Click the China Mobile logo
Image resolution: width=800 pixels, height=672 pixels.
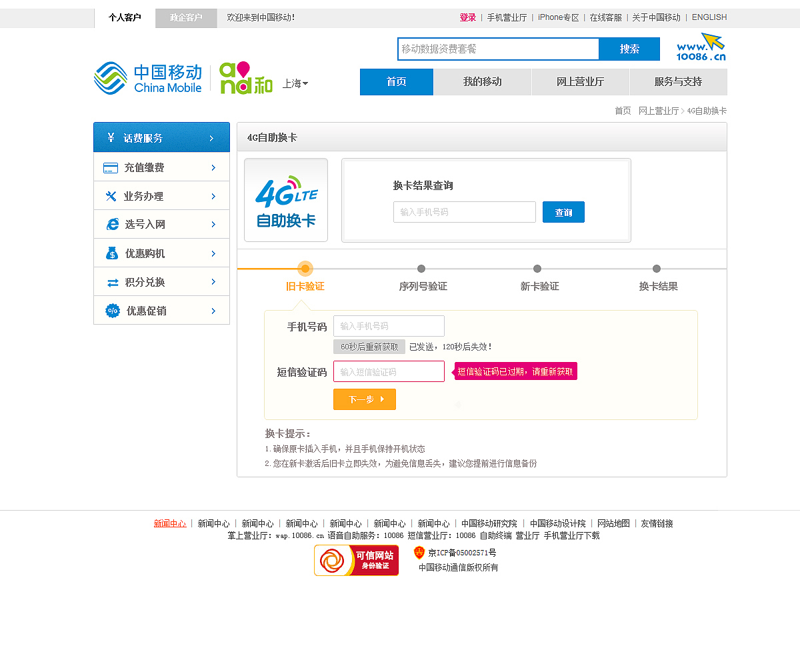tap(147, 78)
